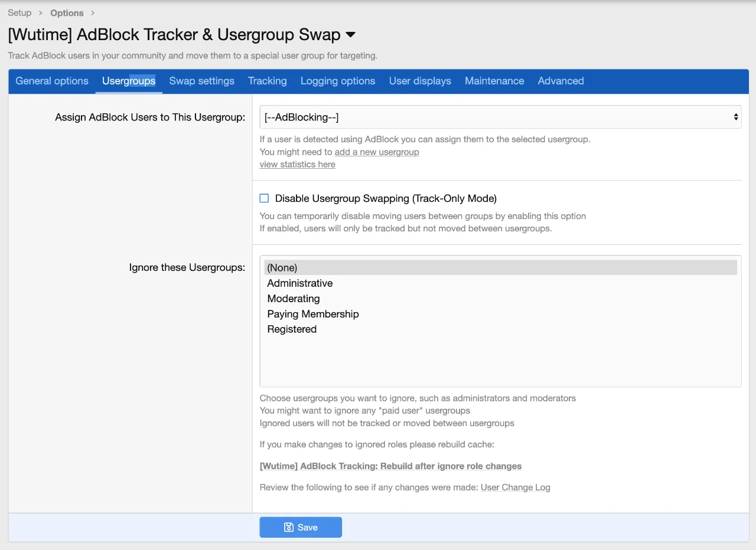Select the Advanced tab
Image resolution: width=756 pixels, height=550 pixels.
561,81
